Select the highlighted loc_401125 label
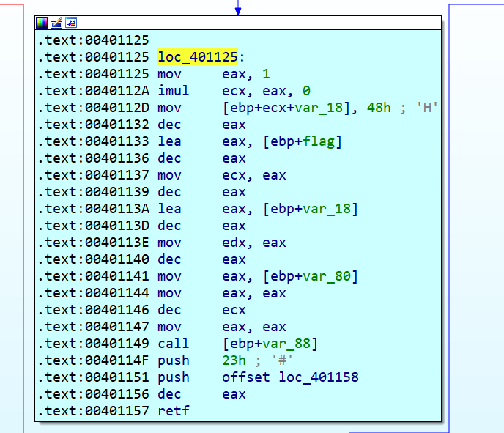Viewport: 504px width, 433px height. (198, 57)
